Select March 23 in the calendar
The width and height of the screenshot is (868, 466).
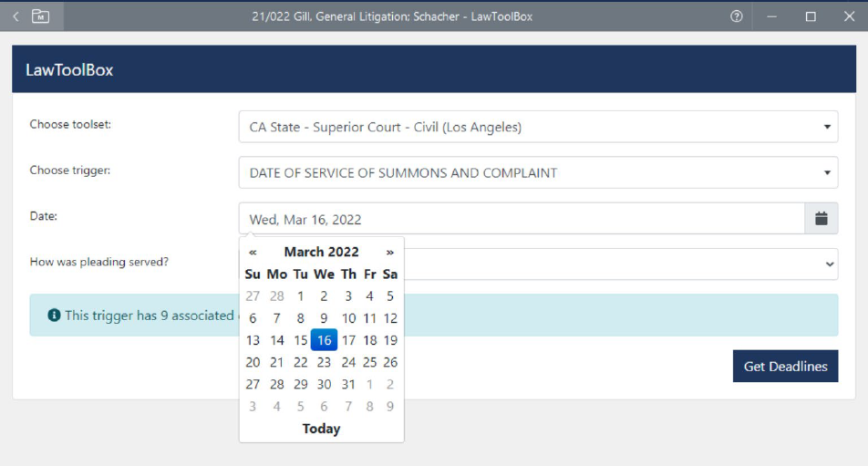(x=324, y=362)
